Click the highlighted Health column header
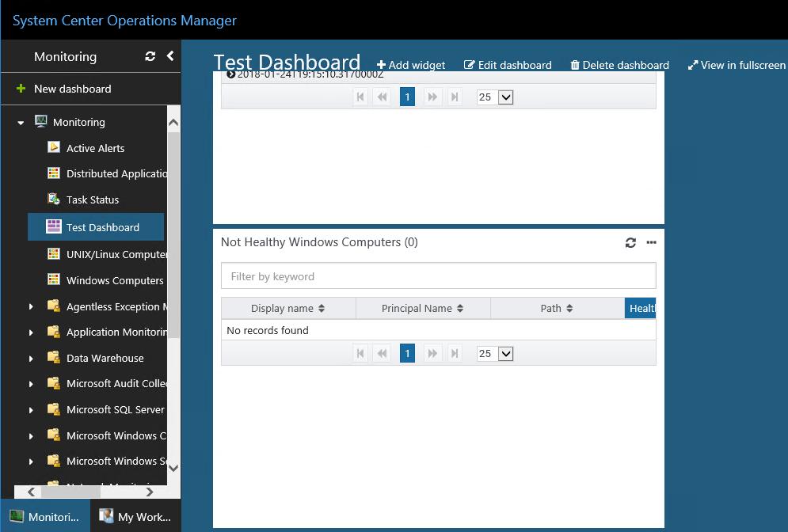 coord(640,309)
